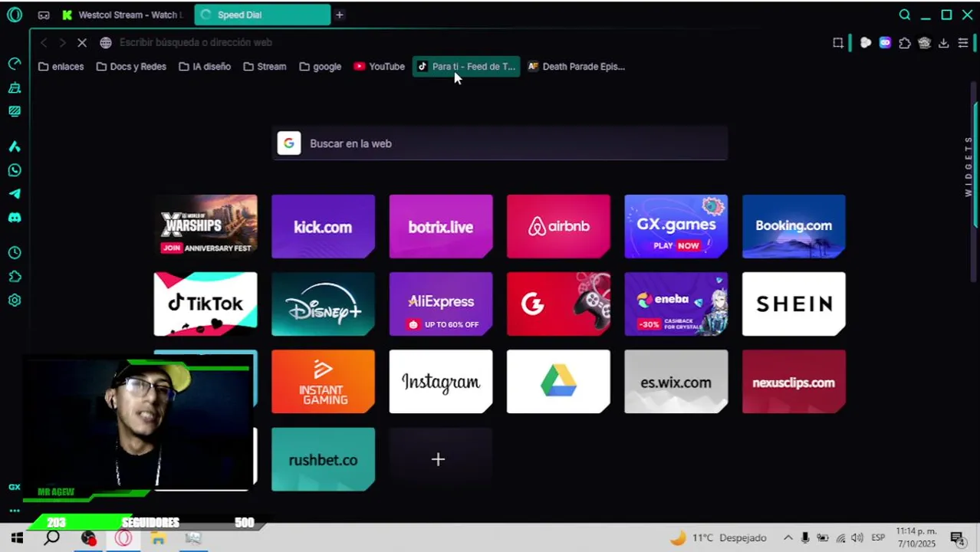Open File Explorer from the taskbar
Screen dimensions: 980x552
pos(158,538)
